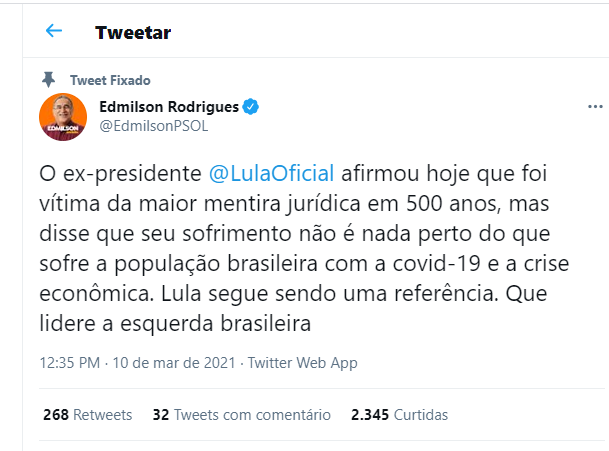View the 268 Retweets list
Screen dimensions: 609x451
[88, 414]
